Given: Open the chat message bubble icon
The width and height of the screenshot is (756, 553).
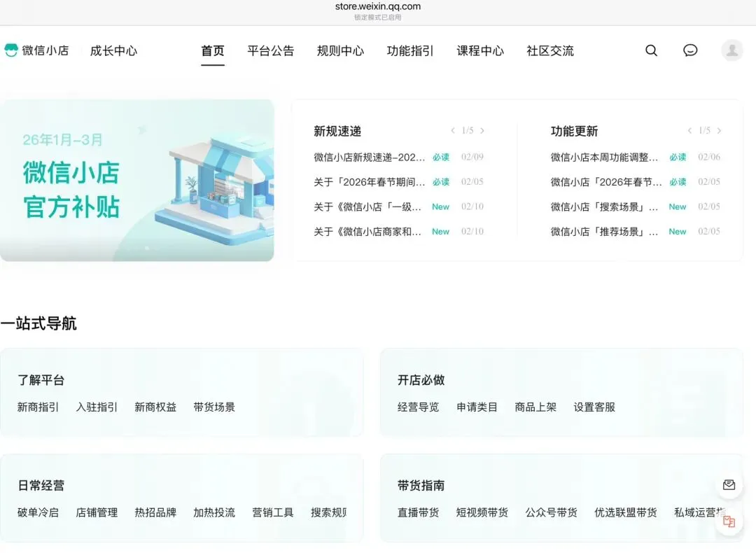Looking at the screenshot, I should (x=690, y=50).
